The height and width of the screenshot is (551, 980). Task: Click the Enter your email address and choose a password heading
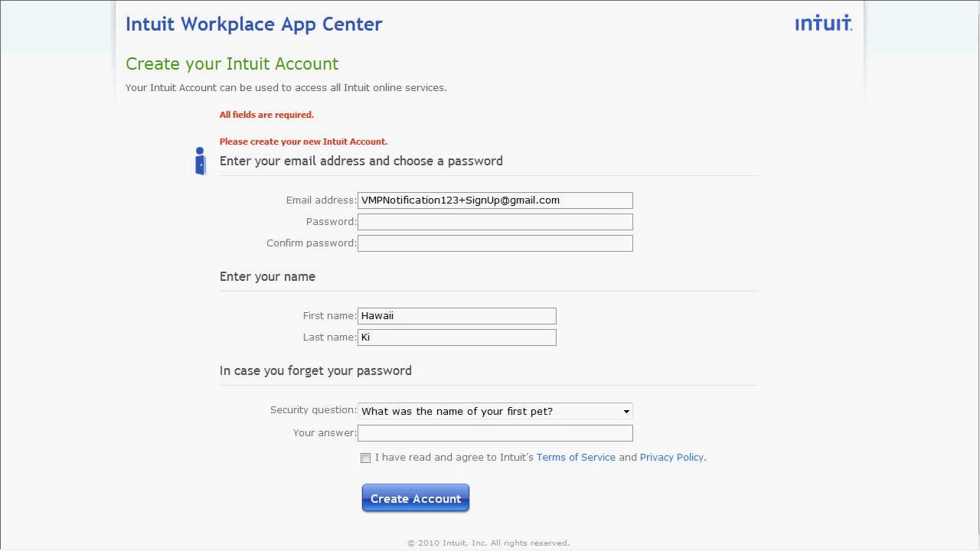(361, 161)
